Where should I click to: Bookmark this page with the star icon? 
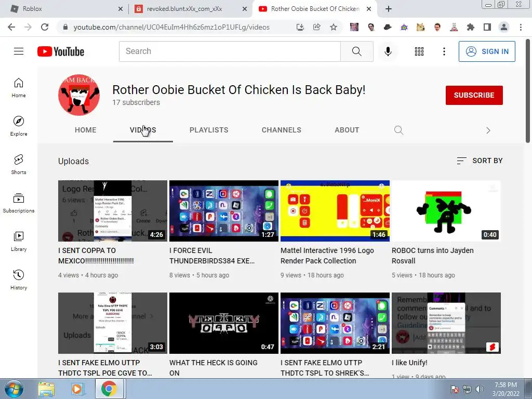coord(334,27)
